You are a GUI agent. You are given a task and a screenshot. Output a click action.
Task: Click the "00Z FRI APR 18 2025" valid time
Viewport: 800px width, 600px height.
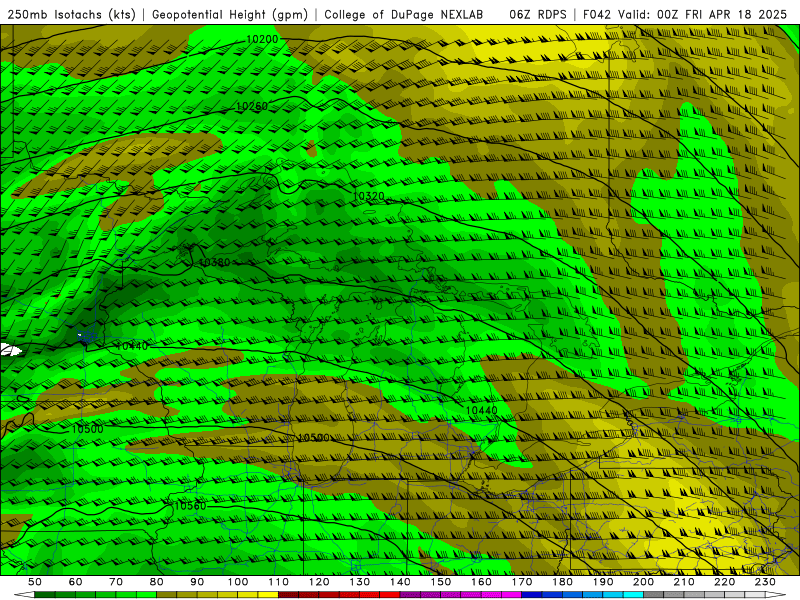722,15
